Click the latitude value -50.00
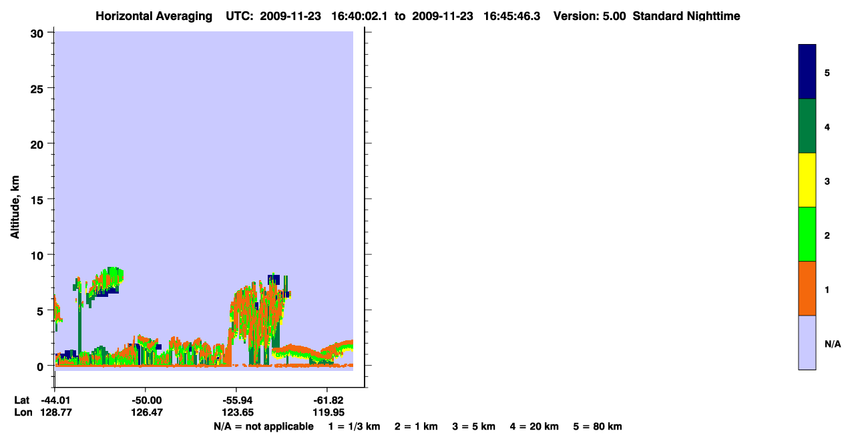Viewport: 868px width, 445px height. 146,400
